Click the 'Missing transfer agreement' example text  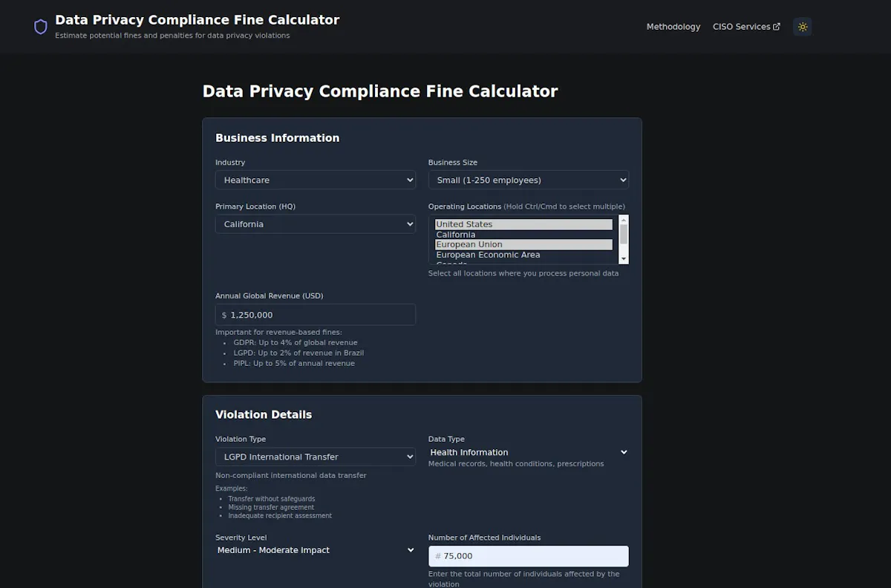271,507
